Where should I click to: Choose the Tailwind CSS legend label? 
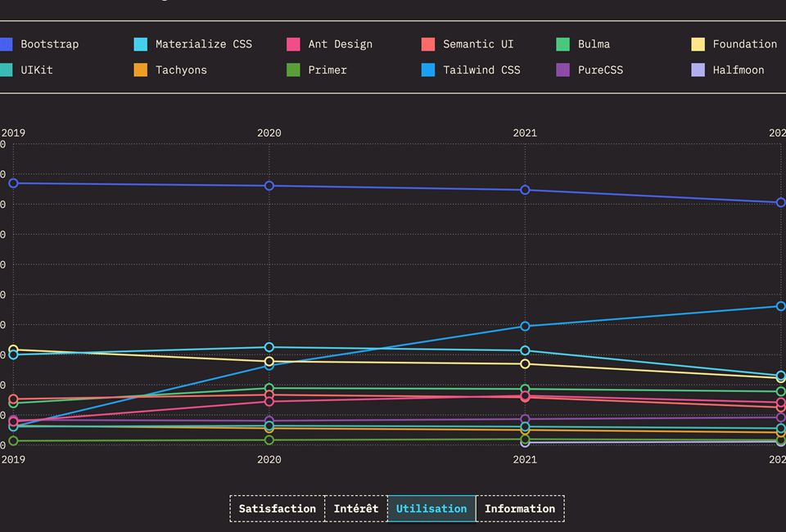tap(481, 70)
